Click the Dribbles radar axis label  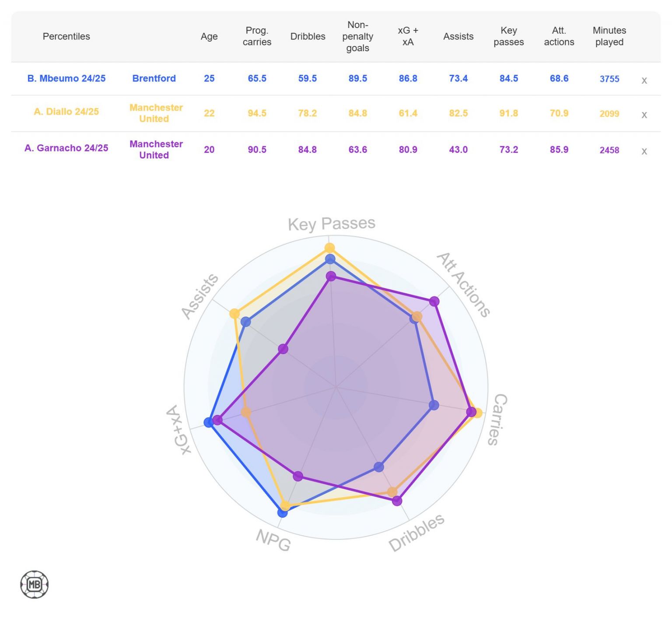click(x=416, y=532)
